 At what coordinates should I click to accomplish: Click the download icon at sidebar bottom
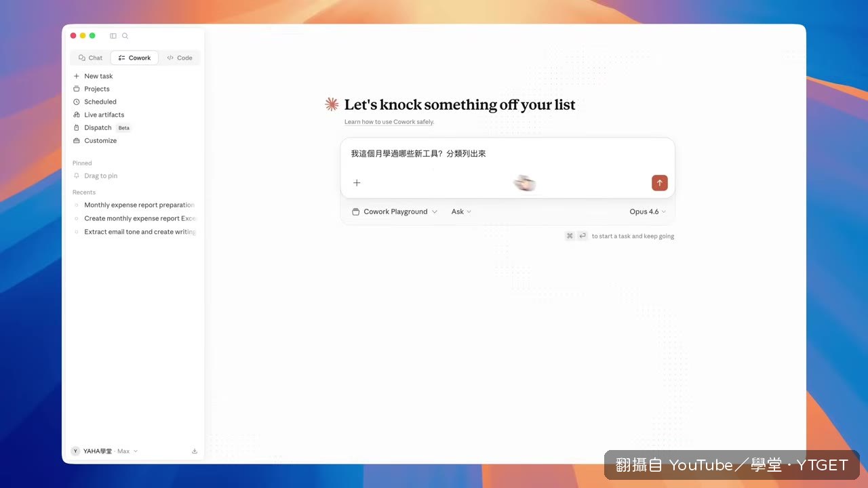tap(195, 451)
